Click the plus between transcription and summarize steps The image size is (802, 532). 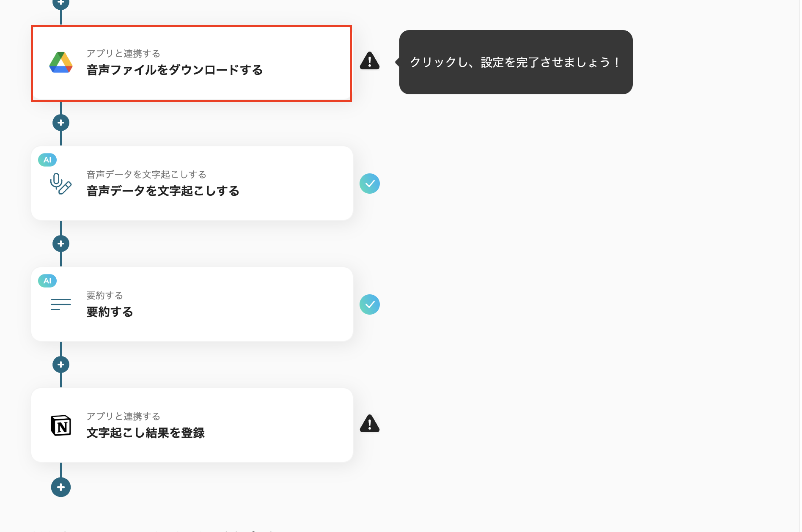pos(61,243)
